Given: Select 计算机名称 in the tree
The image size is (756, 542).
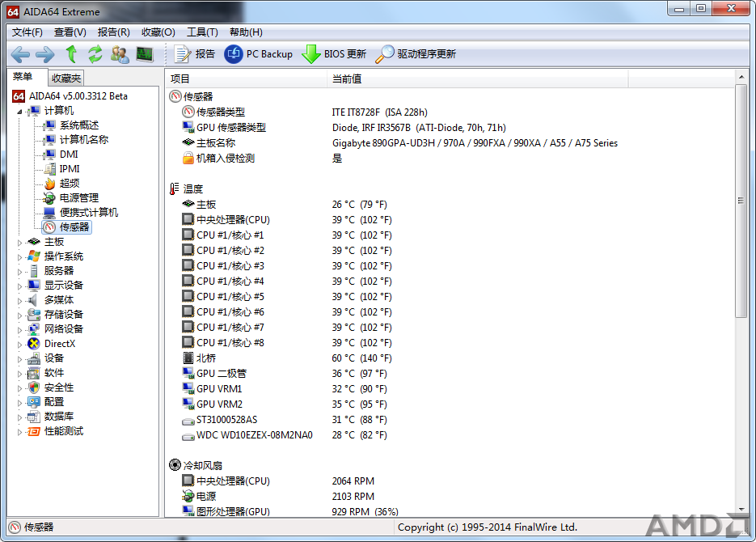Looking at the screenshot, I should [84, 140].
